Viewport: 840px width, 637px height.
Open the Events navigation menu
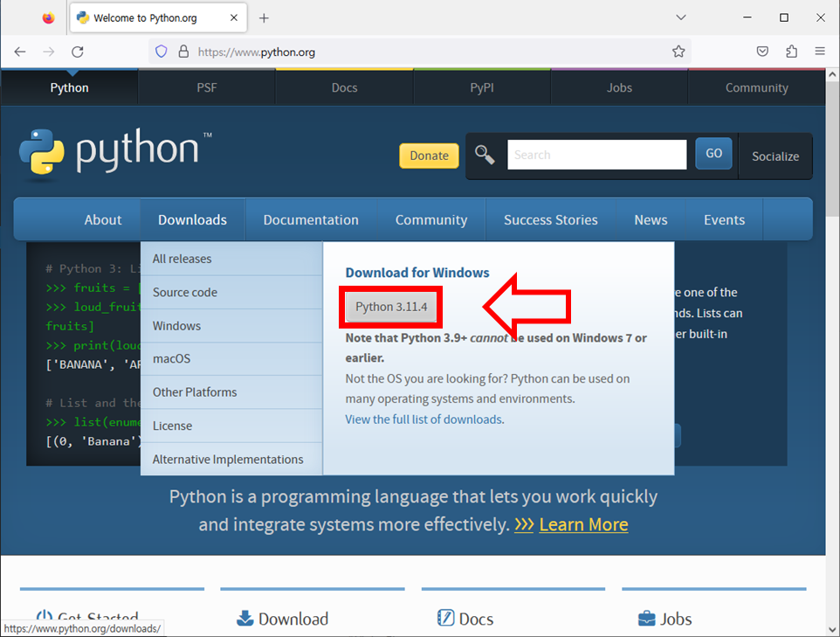724,220
